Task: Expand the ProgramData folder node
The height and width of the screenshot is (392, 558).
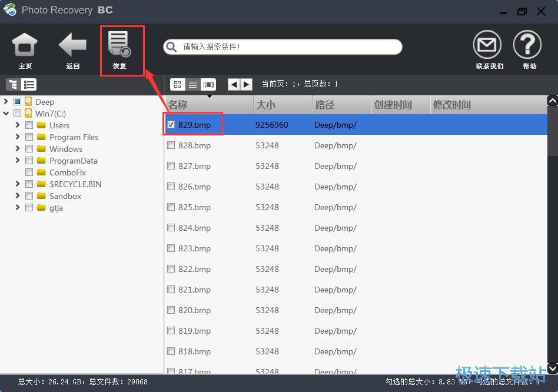Action: point(18,160)
